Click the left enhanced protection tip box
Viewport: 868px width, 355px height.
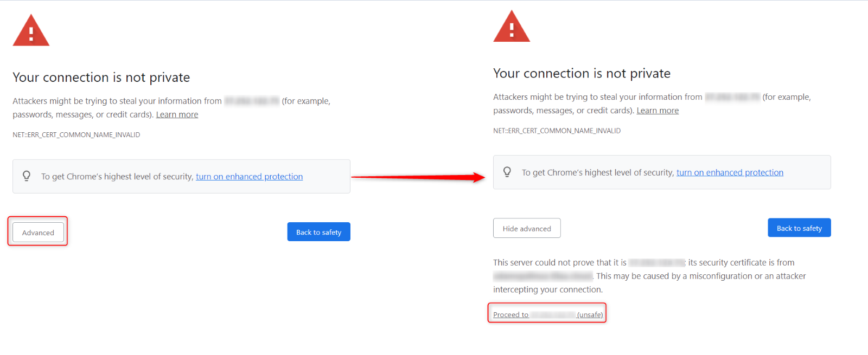coord(181,176)
